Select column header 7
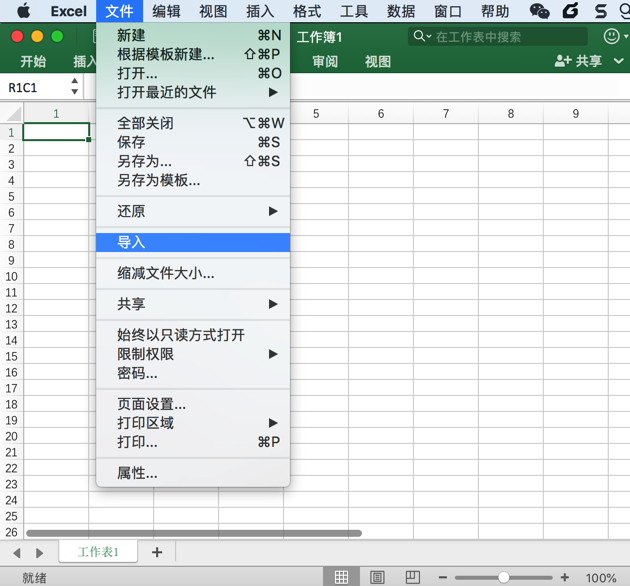This screenshot has width=630, height=586. pos(446,114)
